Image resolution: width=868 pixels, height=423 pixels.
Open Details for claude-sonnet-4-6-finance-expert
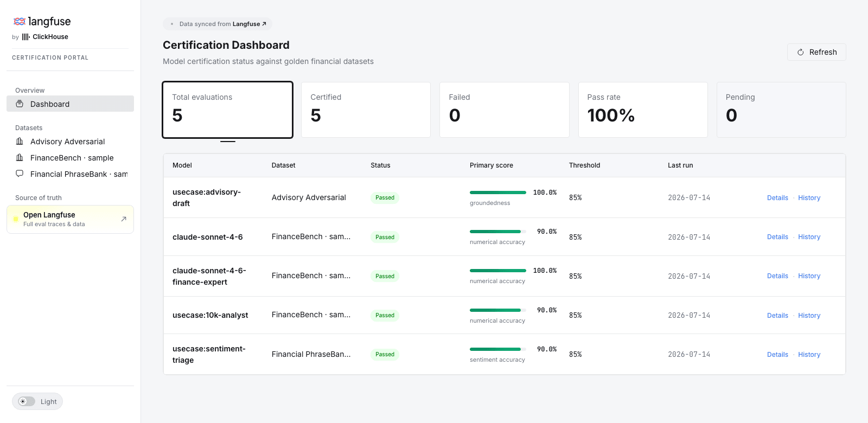click(x=777, y=276)
